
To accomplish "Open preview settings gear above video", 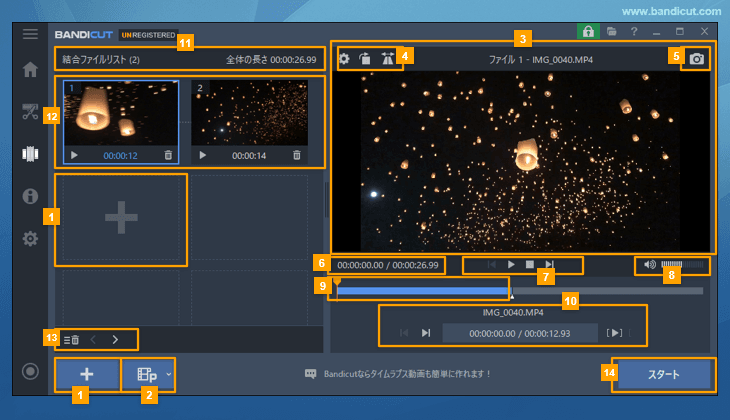I will [344, 59].
